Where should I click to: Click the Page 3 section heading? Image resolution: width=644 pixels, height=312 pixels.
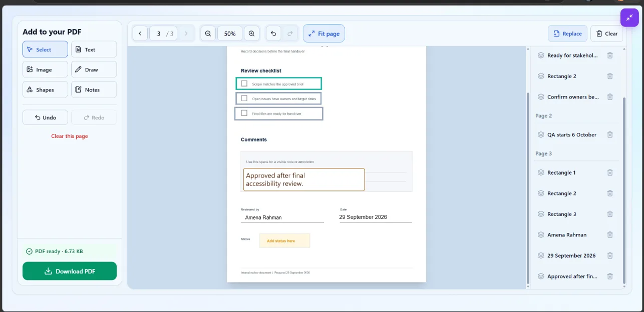click(x=543, y=153)
